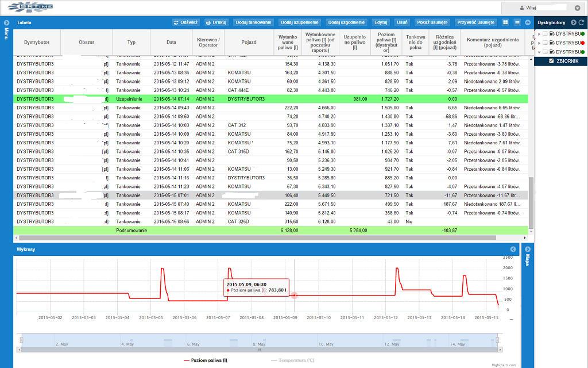Click the Odśwież button

click(185, 22)
